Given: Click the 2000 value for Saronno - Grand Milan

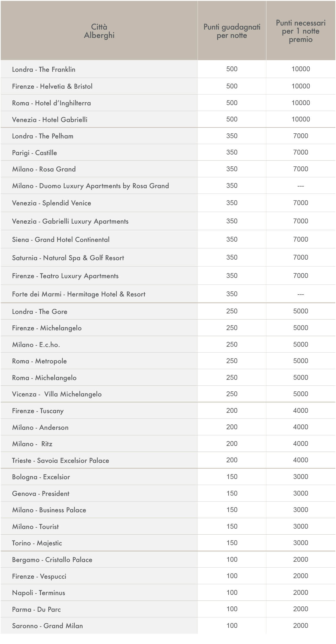Looking at the screenshot, I should (x=301, y=625).
